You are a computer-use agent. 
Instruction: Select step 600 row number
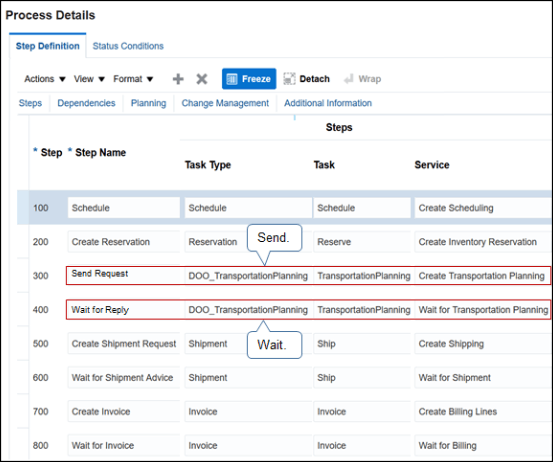pos(41,377)
